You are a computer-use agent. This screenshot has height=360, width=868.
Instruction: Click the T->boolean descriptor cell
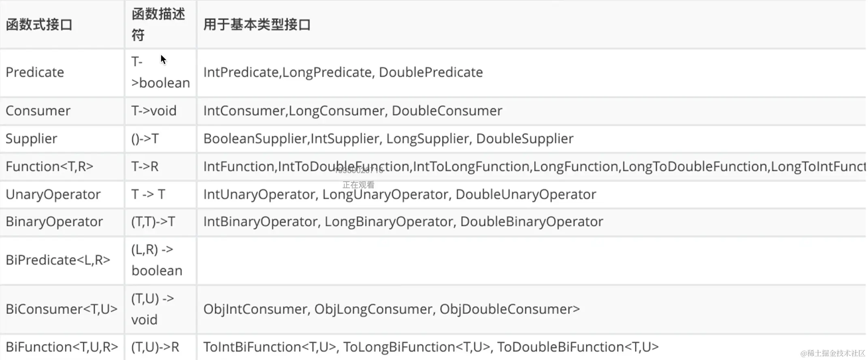coord(160,72)
